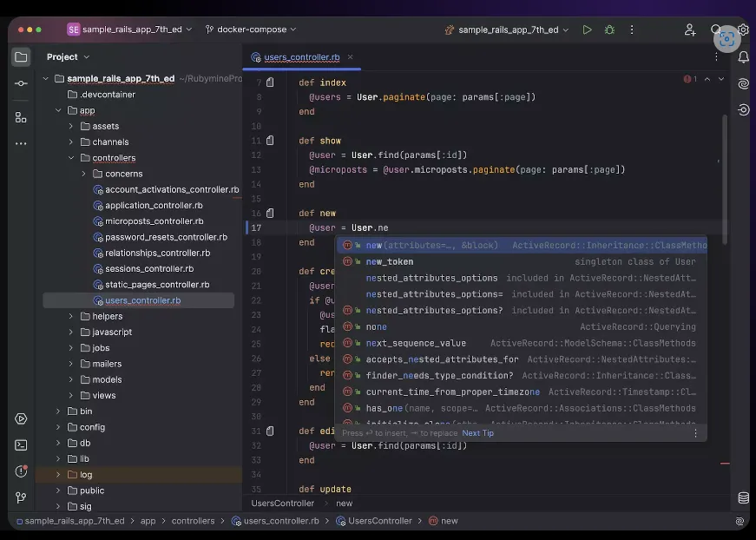Click the controllers breadcrumb in the status bar
Image resolution: width=756 pixels, height=540 pixels.
(x=193, y=521)
